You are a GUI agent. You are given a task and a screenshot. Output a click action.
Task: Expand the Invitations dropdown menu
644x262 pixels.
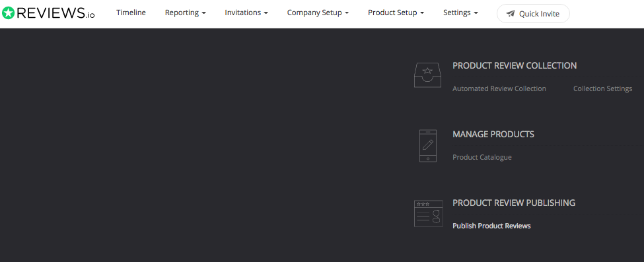click(246, 13)
